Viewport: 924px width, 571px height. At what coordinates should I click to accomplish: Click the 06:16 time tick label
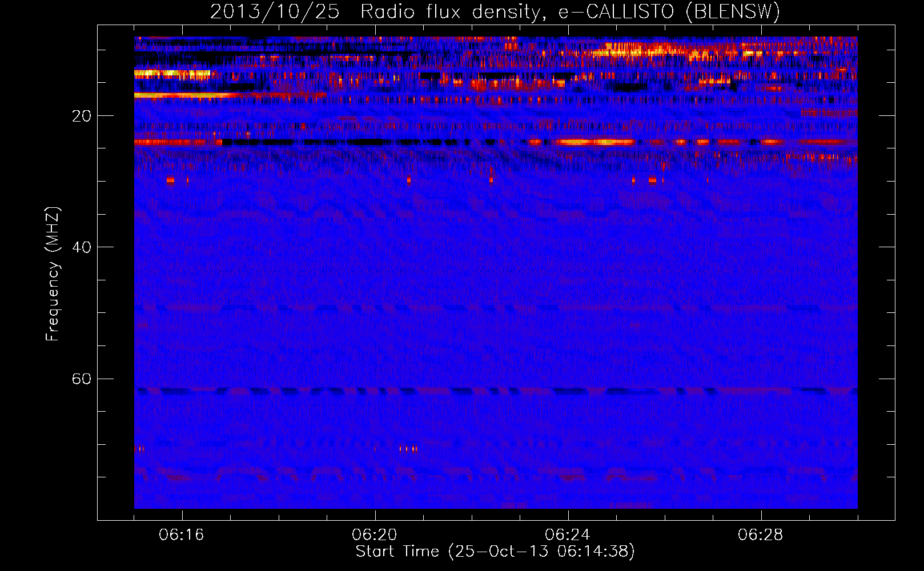[x=182, y=535]
